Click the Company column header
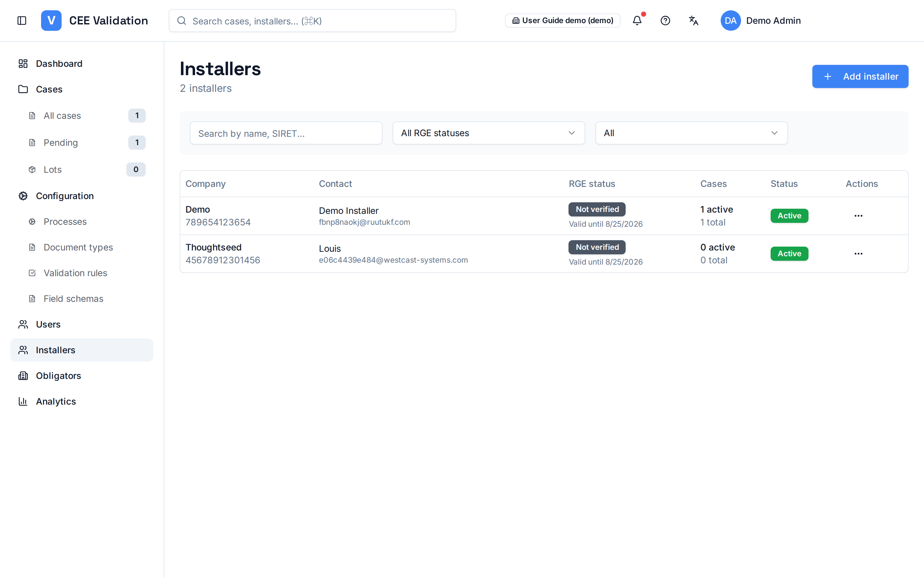The height and width of the screenshot is (578, 924). [x=205, y=184]
